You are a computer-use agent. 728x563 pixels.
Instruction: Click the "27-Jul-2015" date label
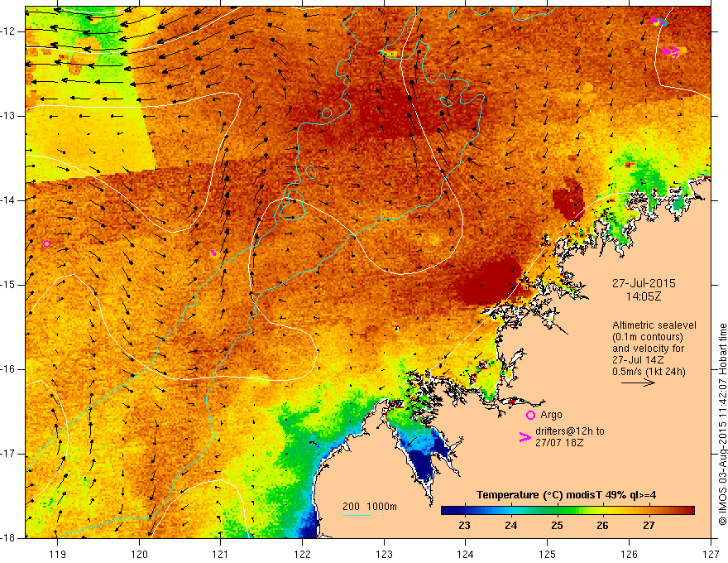[644, 283]
